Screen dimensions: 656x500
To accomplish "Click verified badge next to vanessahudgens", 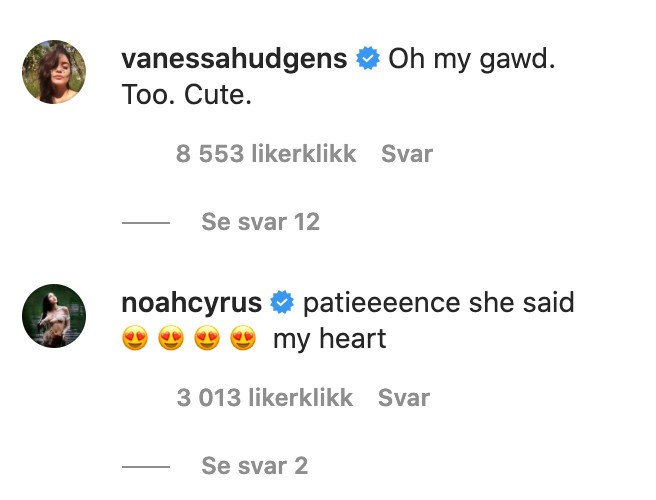I will point(368,58).
